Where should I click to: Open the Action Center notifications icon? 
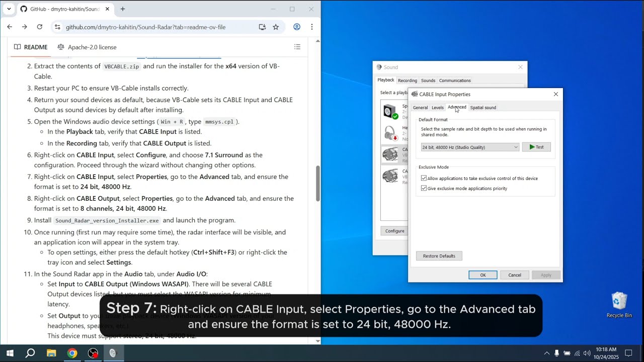(x=628, y=353)
